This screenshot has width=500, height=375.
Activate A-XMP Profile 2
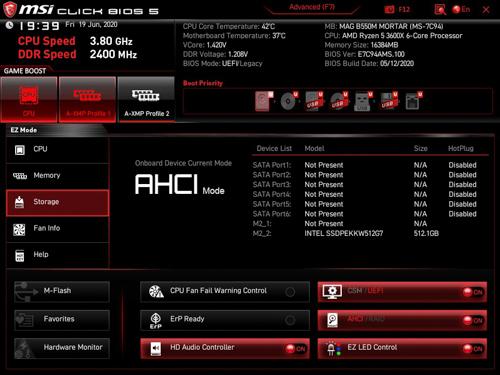click(146, 99)
